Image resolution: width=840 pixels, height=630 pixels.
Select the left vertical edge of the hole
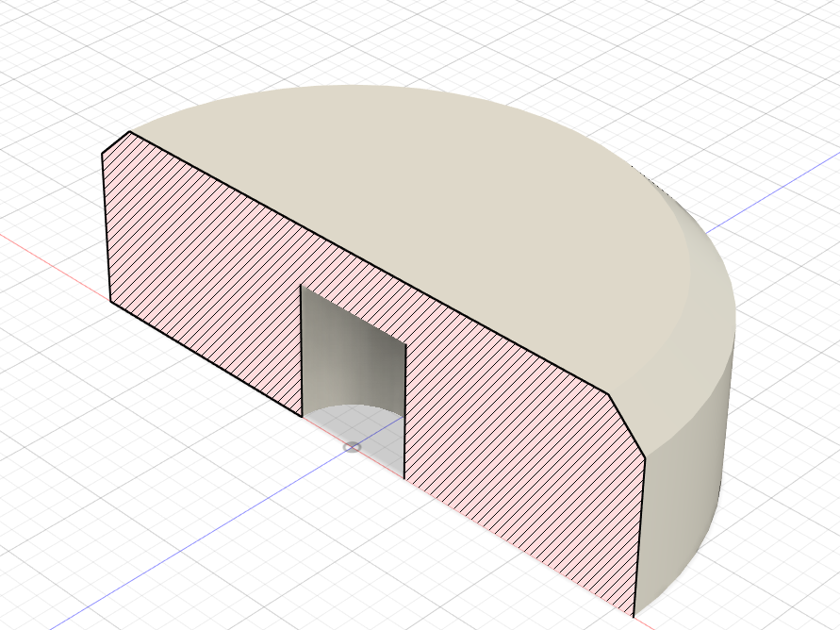302,351
